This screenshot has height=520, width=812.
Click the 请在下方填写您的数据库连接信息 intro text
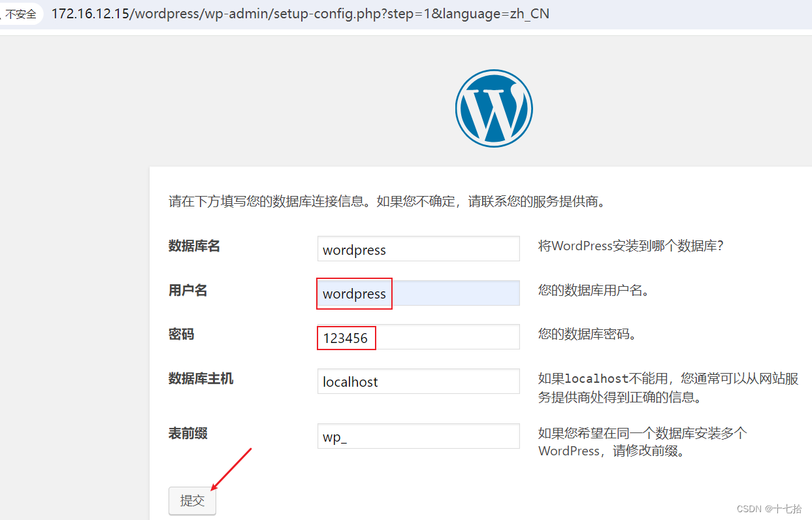387,201
